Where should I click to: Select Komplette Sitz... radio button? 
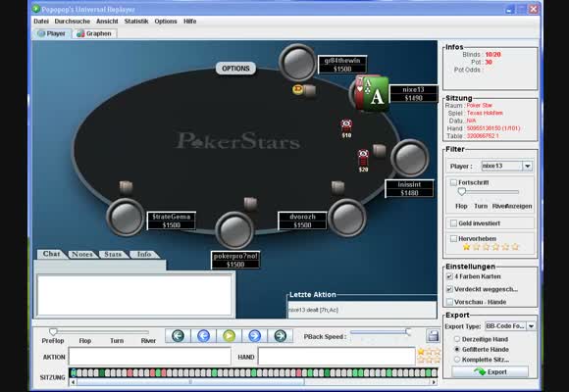point(457,360)
